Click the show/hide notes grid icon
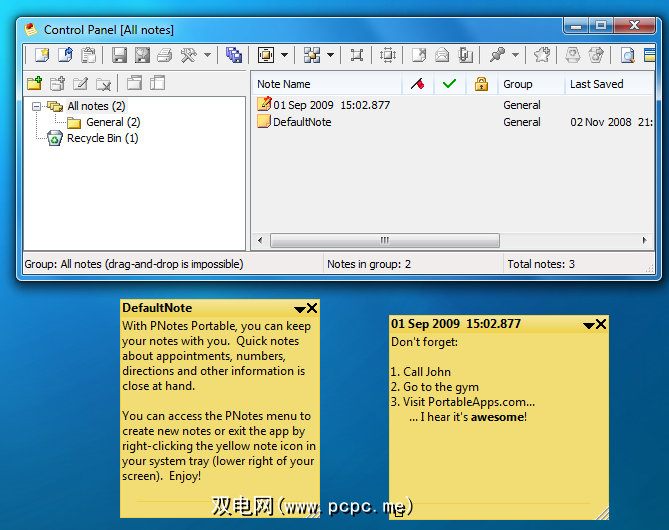The image size is (669, 530). [312, 55]
